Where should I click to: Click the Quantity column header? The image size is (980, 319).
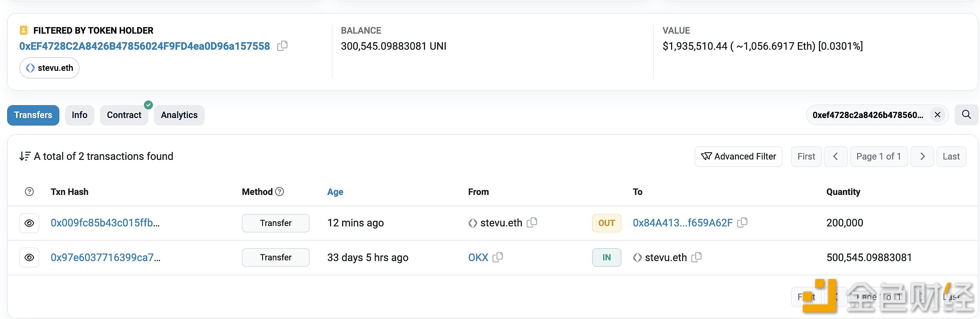click(x=843, y=192)
